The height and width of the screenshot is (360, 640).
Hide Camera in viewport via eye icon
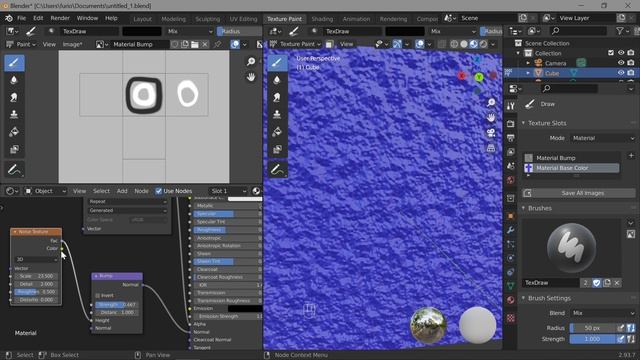pos(621,63)
